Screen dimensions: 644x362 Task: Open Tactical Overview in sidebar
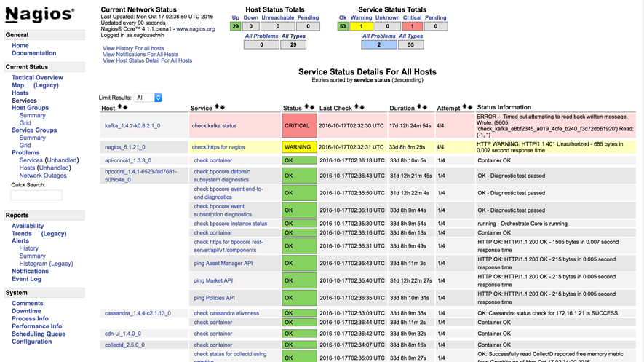pos(37,77)
